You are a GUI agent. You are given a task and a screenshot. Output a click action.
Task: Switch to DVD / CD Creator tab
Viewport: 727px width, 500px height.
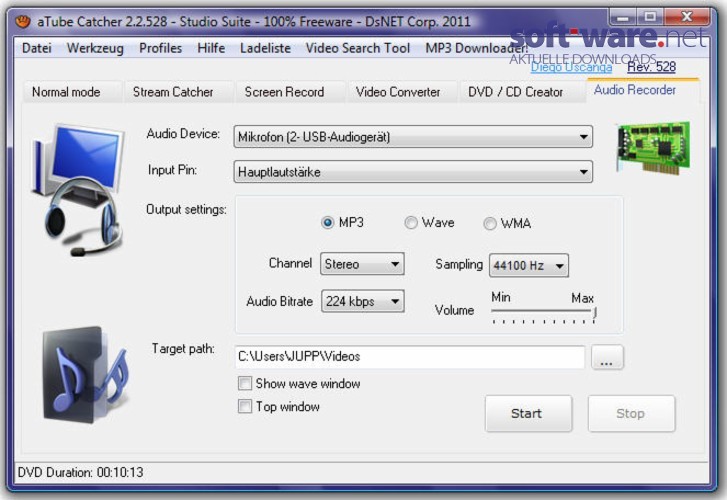pyautogui.click(x=522, y=91)
